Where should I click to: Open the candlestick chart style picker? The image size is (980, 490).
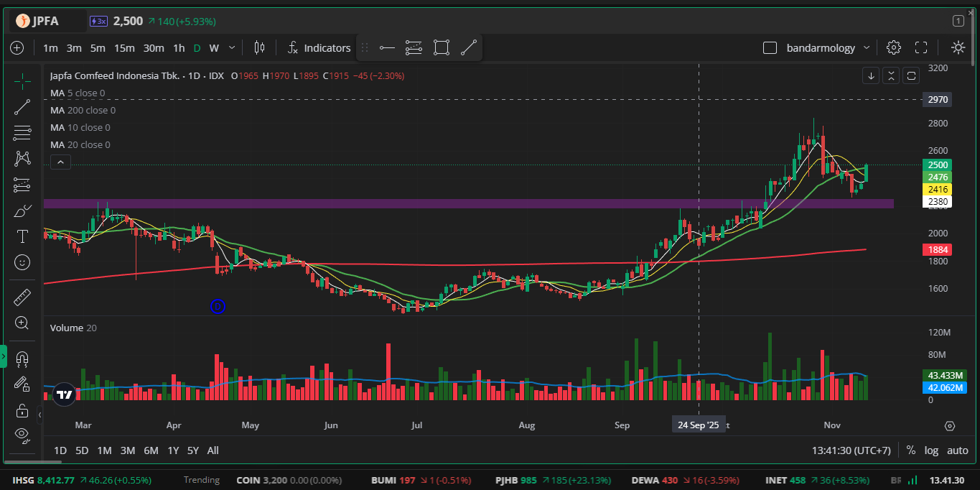(x=259, y=47)
